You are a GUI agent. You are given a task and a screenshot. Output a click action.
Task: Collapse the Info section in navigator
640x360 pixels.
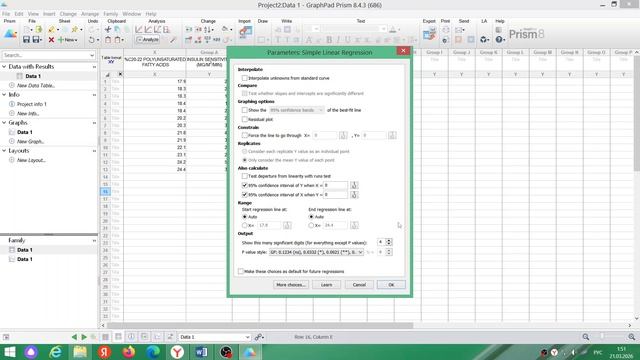(4, 95)
